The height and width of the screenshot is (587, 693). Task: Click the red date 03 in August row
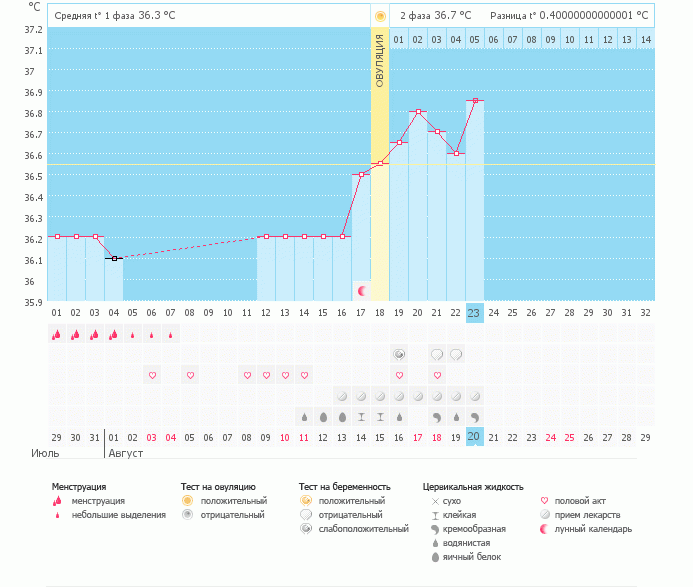tap(152, 438)
